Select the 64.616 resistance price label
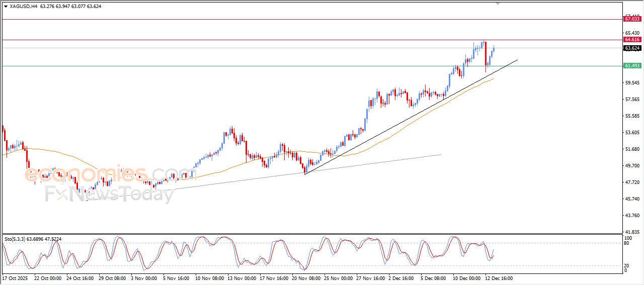The image size is (644, 285). [632, 40]
